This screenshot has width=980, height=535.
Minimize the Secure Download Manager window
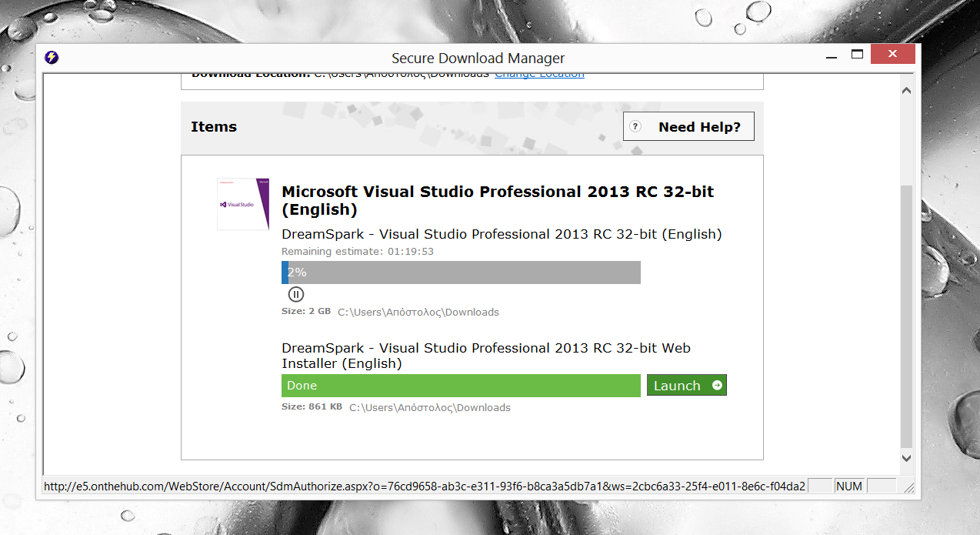[832, 55]
